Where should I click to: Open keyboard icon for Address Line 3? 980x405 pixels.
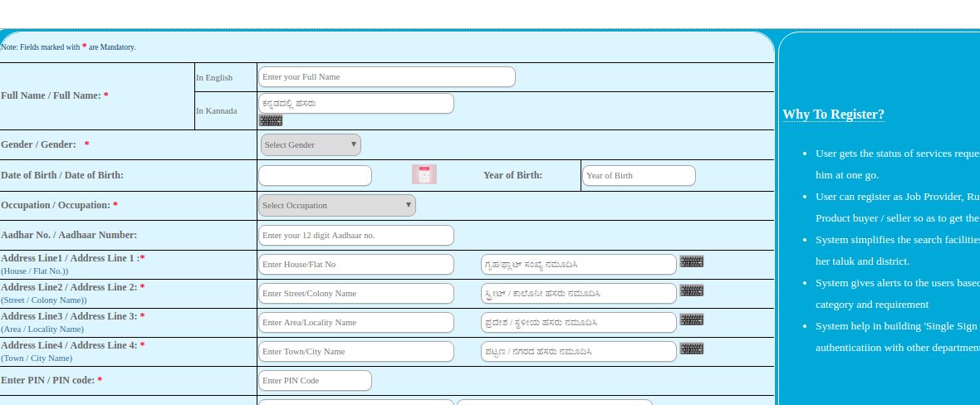coord(691,320)
